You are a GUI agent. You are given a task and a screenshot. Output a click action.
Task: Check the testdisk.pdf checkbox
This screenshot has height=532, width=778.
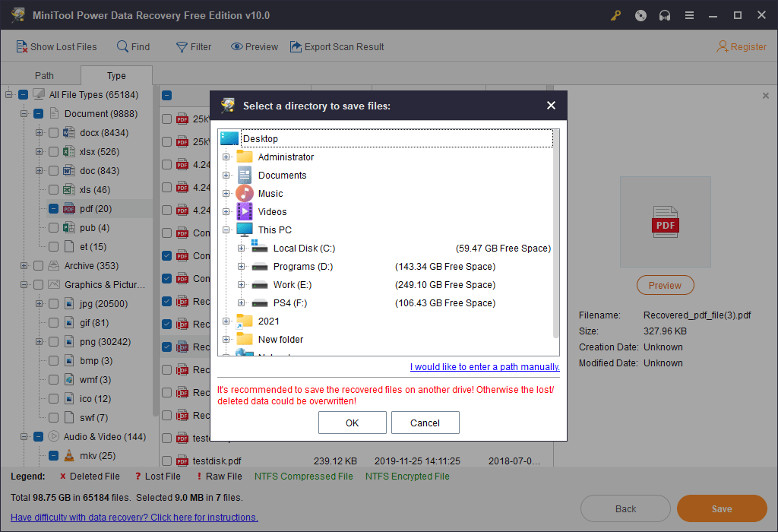pos(166,461)
